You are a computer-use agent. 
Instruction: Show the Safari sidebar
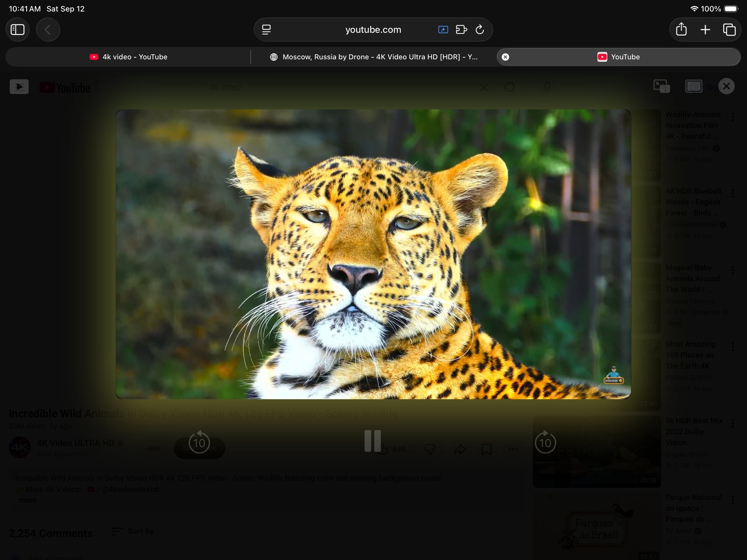pos(18,30)
